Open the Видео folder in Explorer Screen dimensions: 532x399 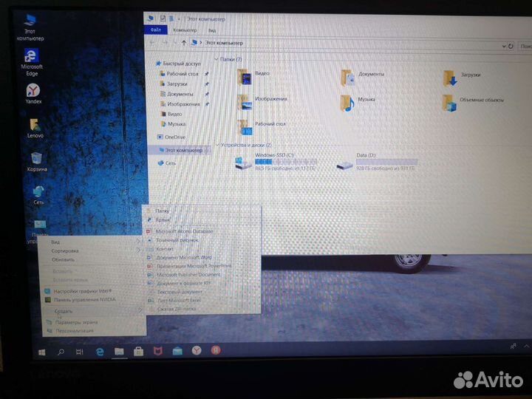point(253,77)
